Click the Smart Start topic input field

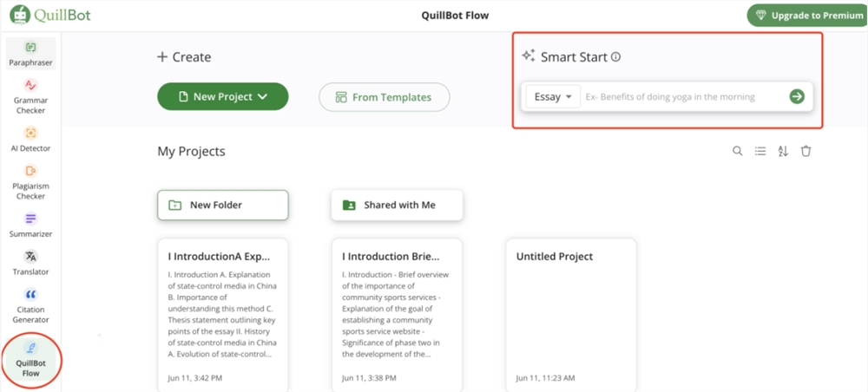tap(681, 97)
